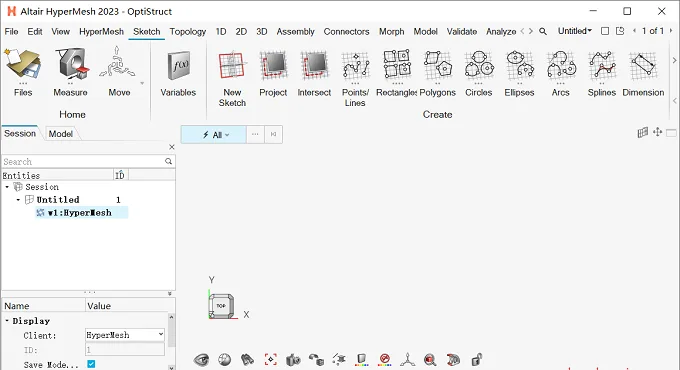Click the shaded element color mode icon

361,360
